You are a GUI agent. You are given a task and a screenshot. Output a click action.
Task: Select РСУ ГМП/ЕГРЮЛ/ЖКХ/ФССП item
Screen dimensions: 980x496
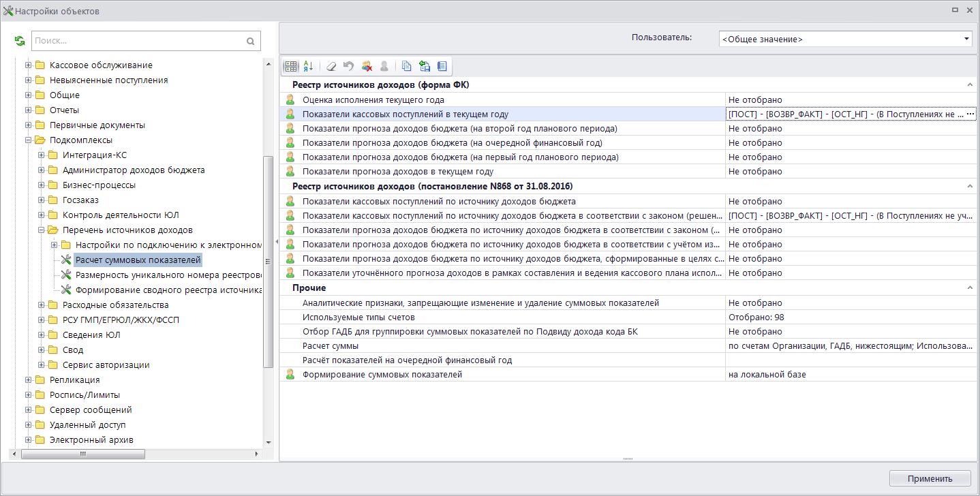[x=121, y=320]
